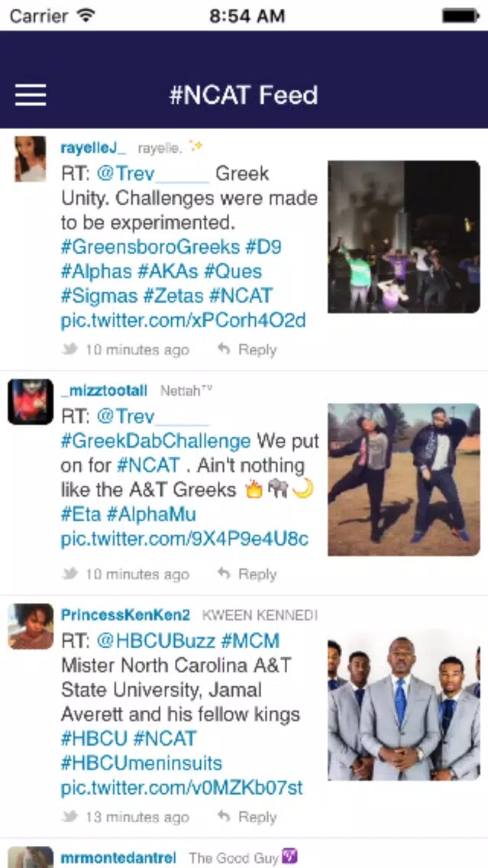Open the dab challenge photo thumbnail
488x868 pixels.
point(404,479)
